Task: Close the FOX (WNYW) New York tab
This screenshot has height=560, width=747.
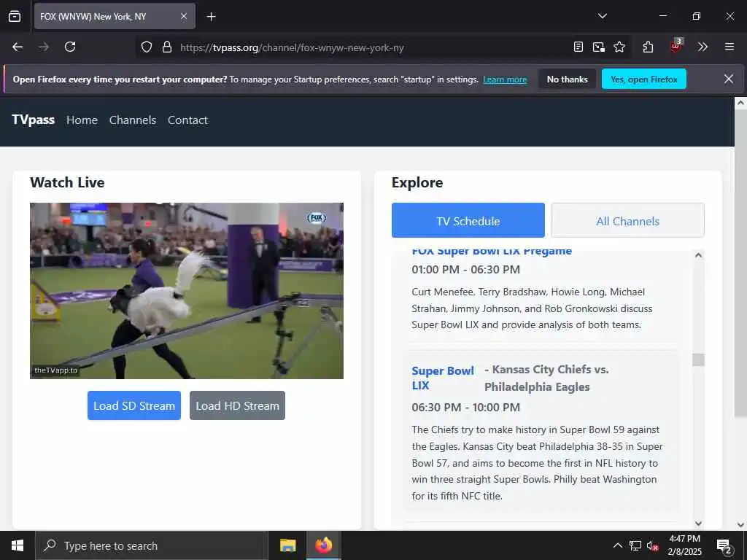Action: [184, 17]
